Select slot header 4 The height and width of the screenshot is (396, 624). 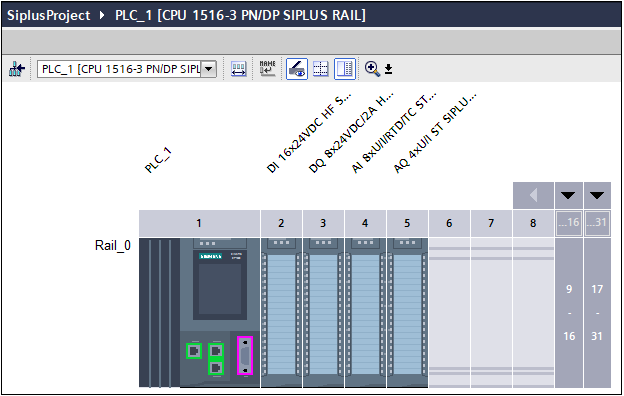365,223
